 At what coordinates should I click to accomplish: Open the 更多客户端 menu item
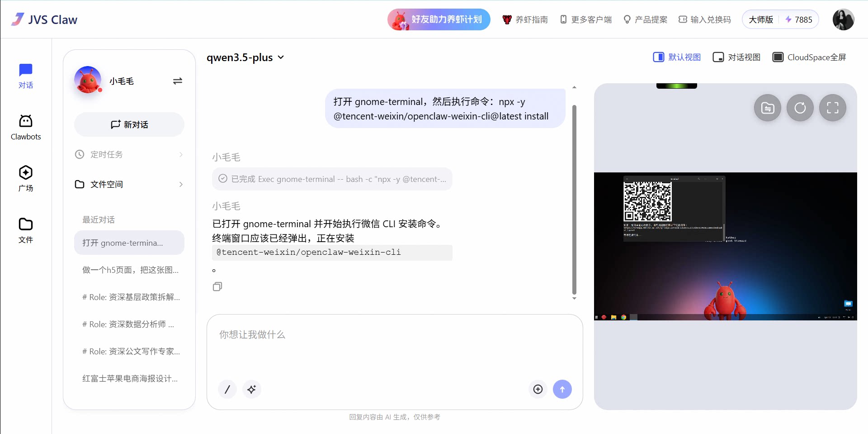coord(586,19)
